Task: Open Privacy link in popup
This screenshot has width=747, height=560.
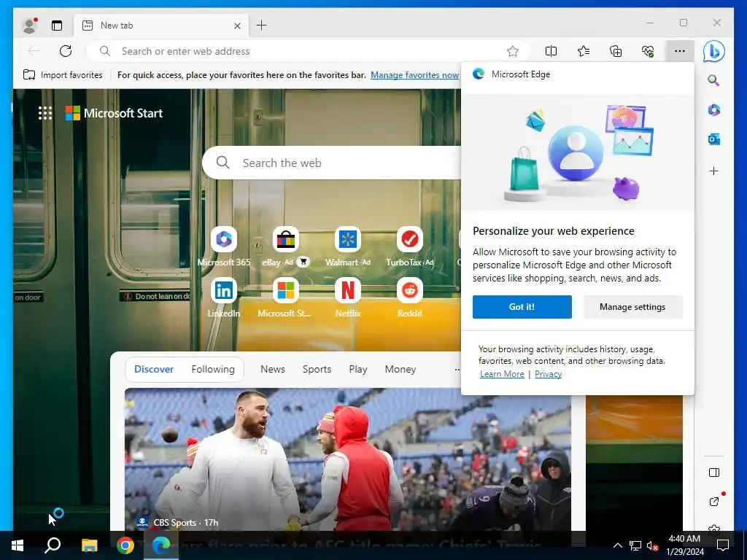Action: click(x=548, y=374)
